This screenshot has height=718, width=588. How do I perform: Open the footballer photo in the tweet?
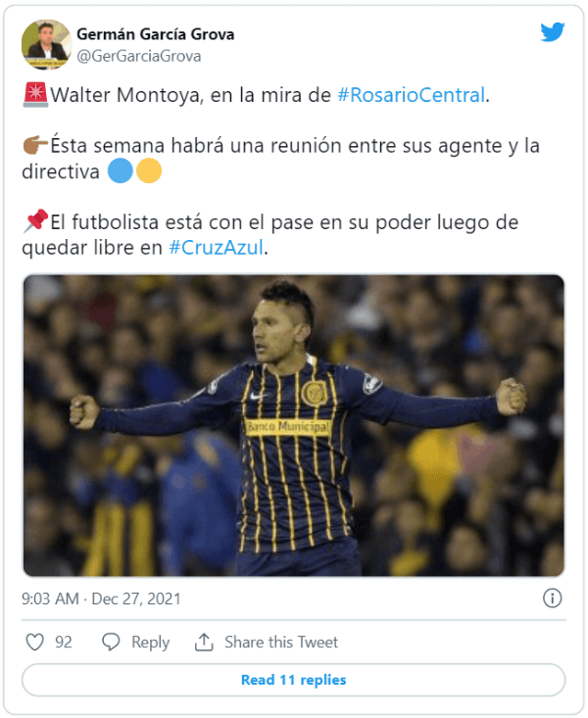pos(294,425)
